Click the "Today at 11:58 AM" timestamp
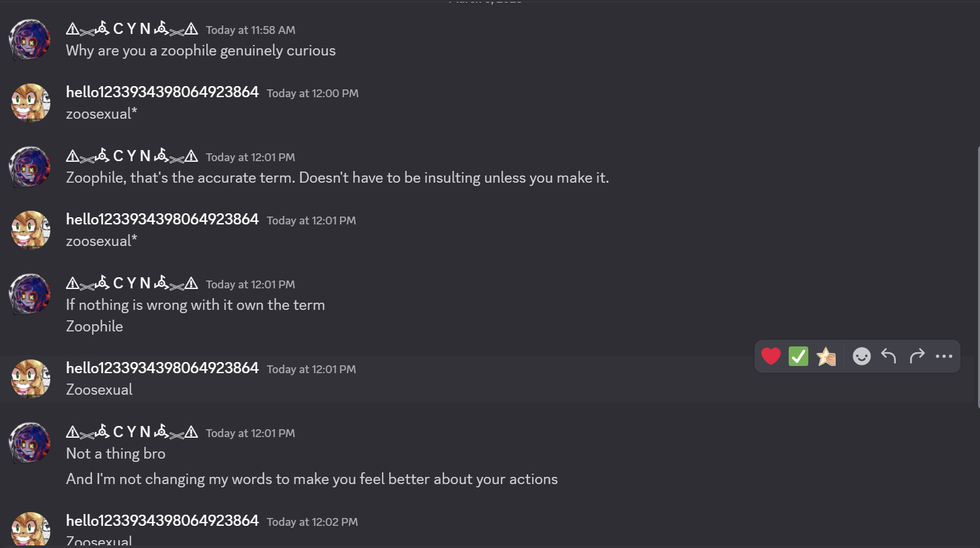 [250, 30]
